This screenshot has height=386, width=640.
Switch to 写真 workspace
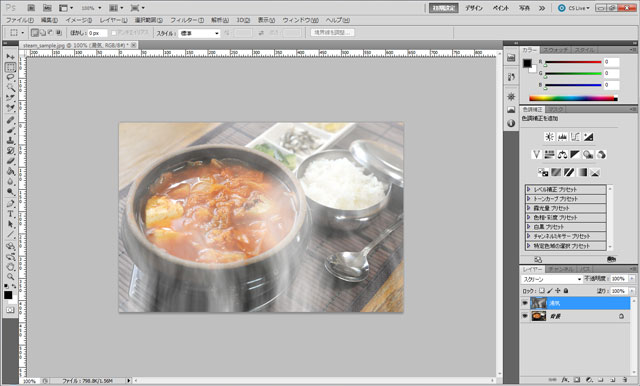524,8
